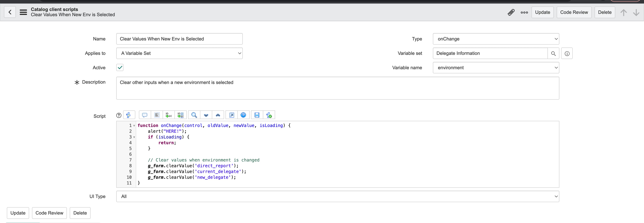Click the header Delete button
The image size is (644, 223).
(x=605, y=12)
